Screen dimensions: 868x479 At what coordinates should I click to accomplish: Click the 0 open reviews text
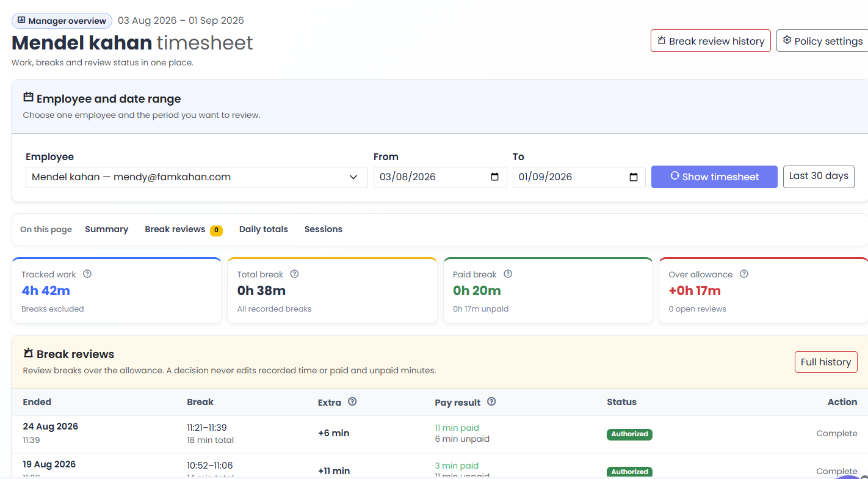coord(697,309)
